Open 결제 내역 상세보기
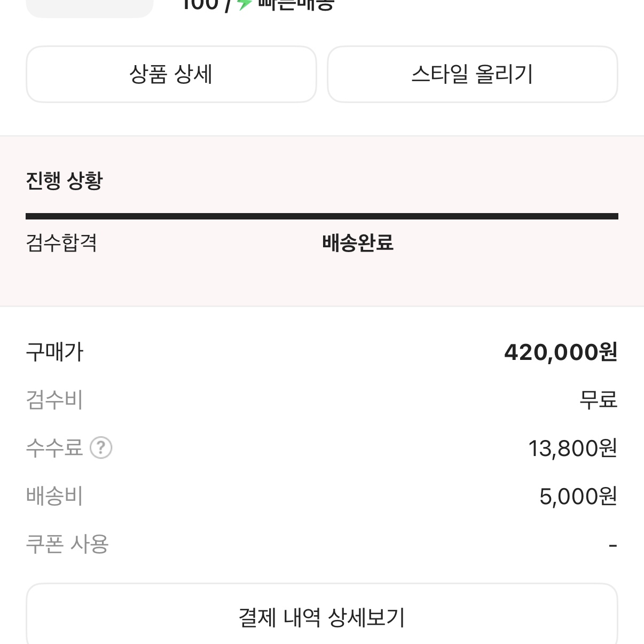The image size is (644, 644). tap(322, 614)
